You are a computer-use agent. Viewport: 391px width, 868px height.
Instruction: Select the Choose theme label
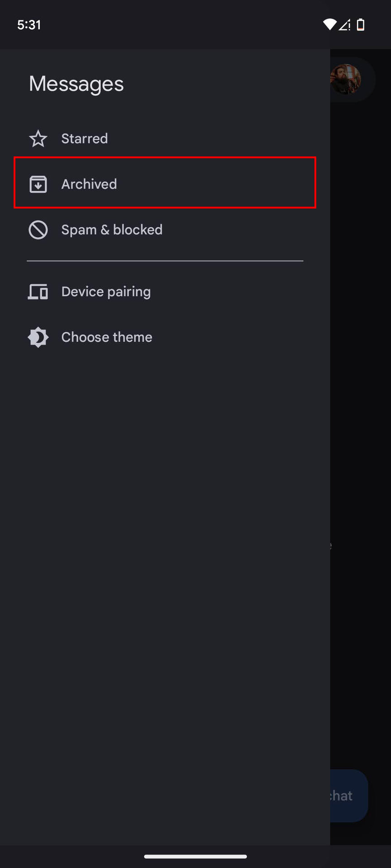click(x=107, y=337)
